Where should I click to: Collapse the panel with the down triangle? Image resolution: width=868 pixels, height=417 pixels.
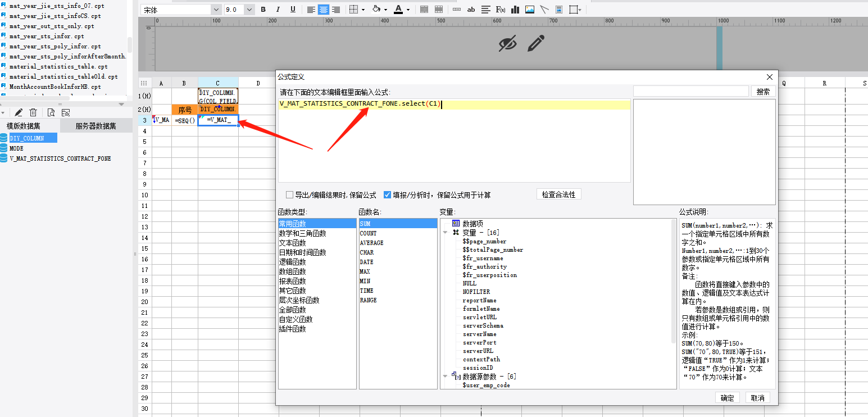[x=121, y=105]
